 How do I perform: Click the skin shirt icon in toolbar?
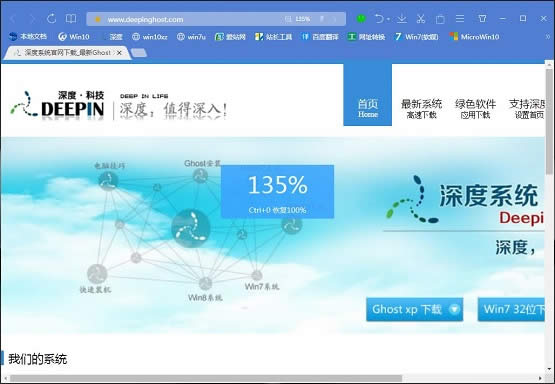tap(482, 18)
